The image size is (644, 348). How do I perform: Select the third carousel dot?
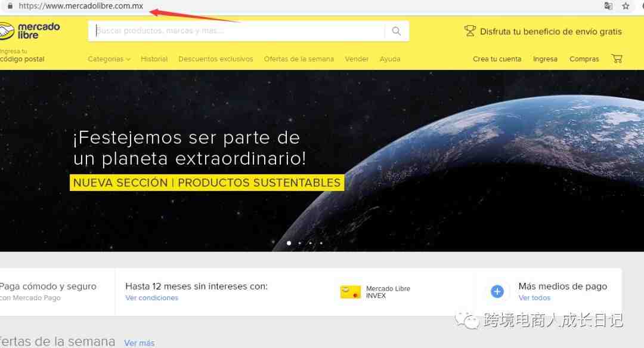point(311,243)
